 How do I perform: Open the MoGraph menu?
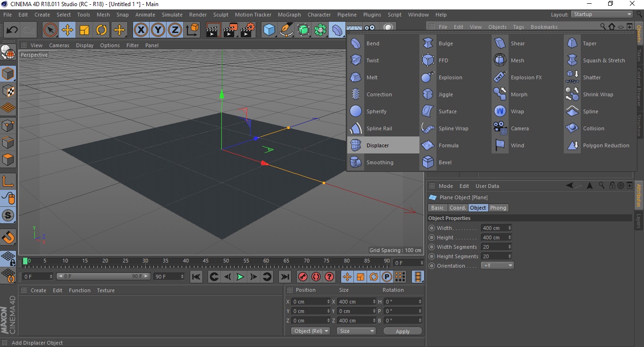pos(289,15)
